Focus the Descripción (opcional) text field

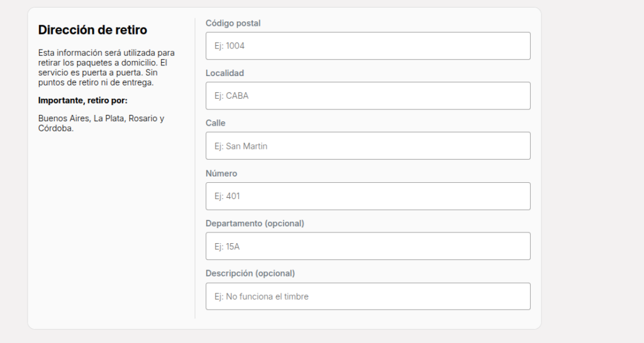click(368, 296)
